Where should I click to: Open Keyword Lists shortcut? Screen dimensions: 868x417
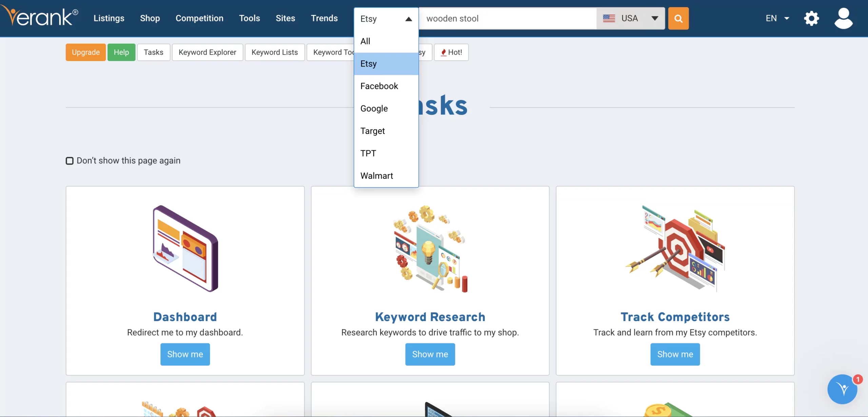pos(275,52)
